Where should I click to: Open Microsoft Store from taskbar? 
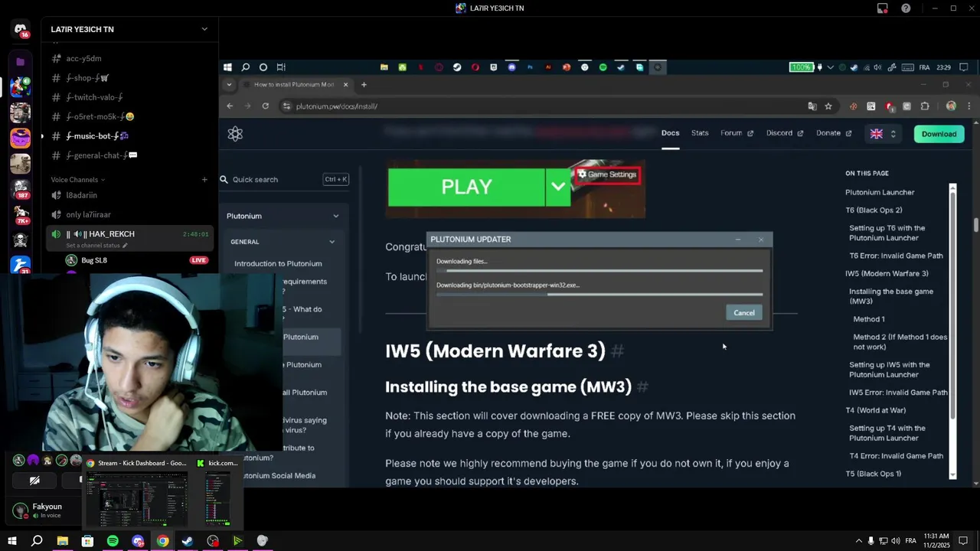click(87, 541)
